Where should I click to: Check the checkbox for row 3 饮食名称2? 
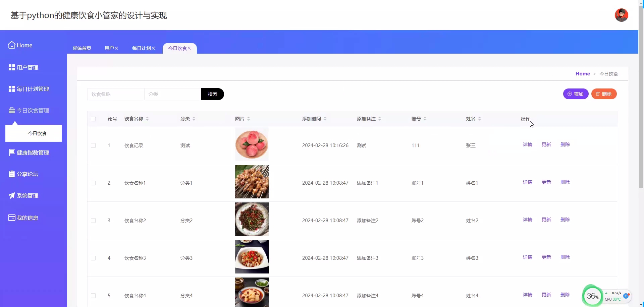click(93, 220)
